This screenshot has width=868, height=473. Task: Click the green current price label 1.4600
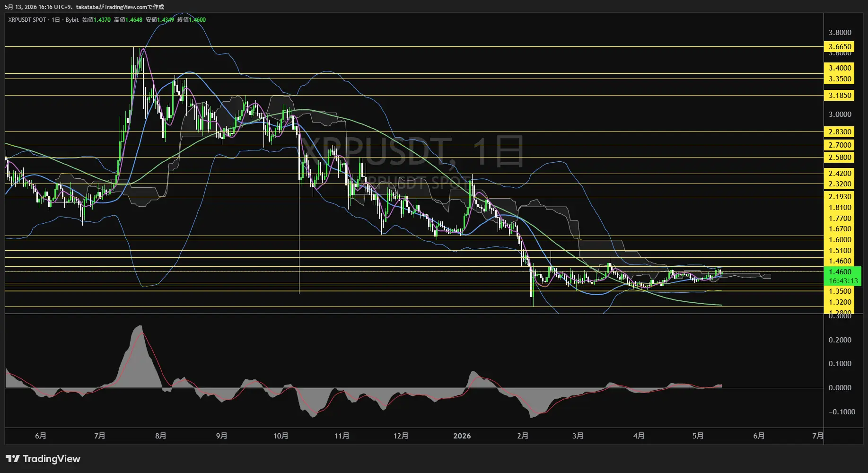click(840, 272)
